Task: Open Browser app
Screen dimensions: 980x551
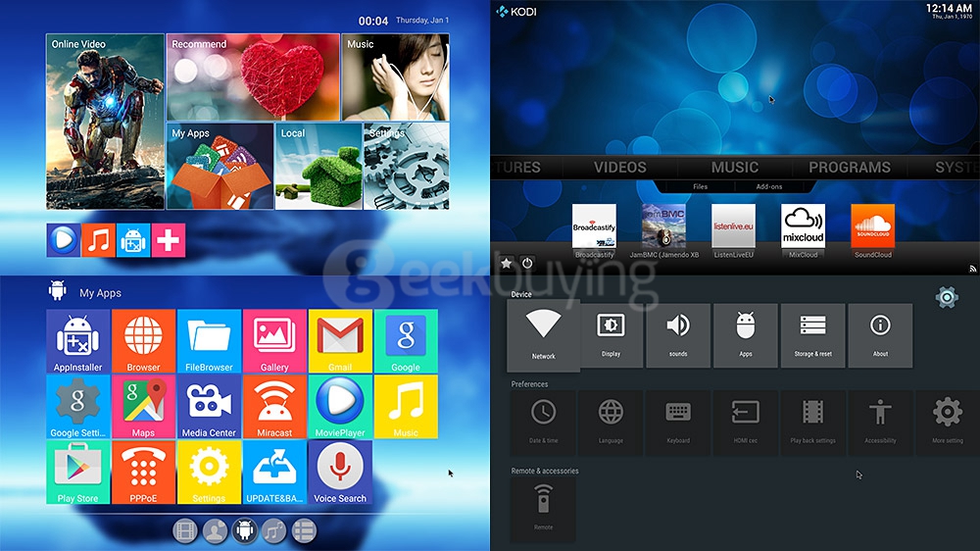Action: [x=144, y=341]
